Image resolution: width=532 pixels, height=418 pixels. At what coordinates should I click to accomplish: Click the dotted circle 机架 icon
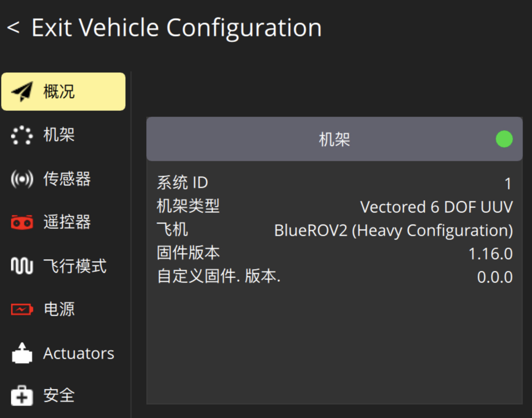[x=22, y=135]
